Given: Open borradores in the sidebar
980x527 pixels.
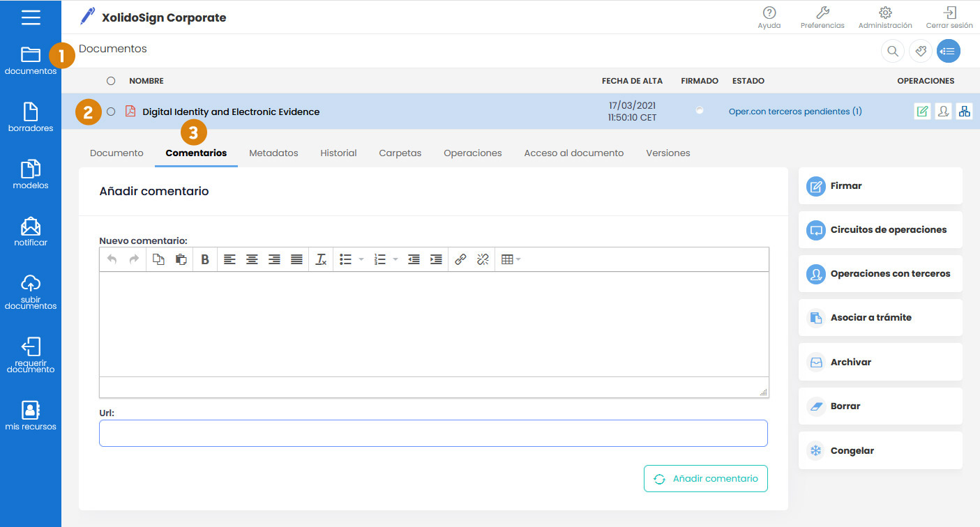Looking at the screenshot, I should tap(31, 117).
